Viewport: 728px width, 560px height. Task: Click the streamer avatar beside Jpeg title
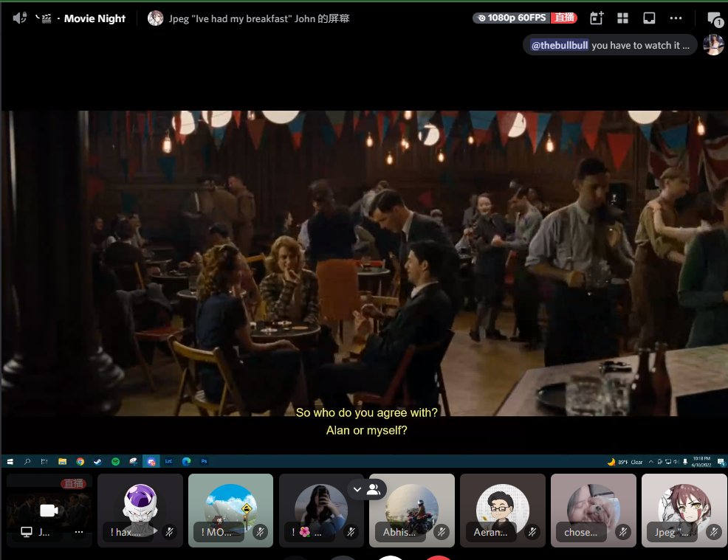point(156,18)
